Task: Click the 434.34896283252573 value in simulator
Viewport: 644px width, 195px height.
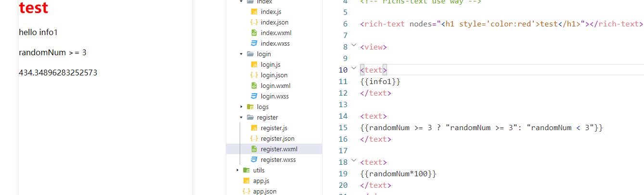Action: pos(58,73)
